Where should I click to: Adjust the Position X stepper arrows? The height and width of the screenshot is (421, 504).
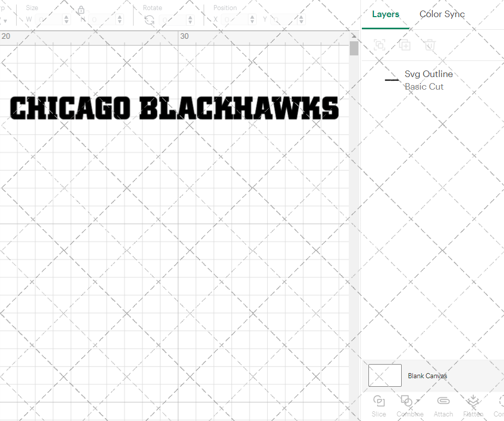click(253, 20)
